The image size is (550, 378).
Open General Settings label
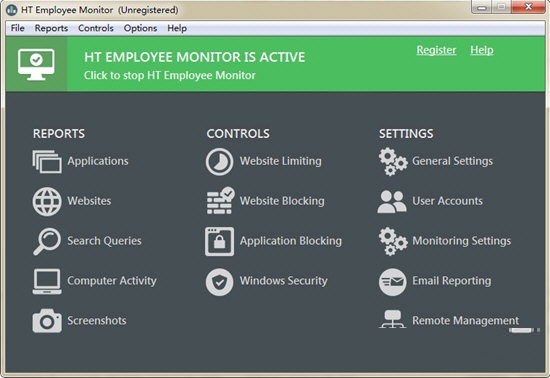[452, 161]
